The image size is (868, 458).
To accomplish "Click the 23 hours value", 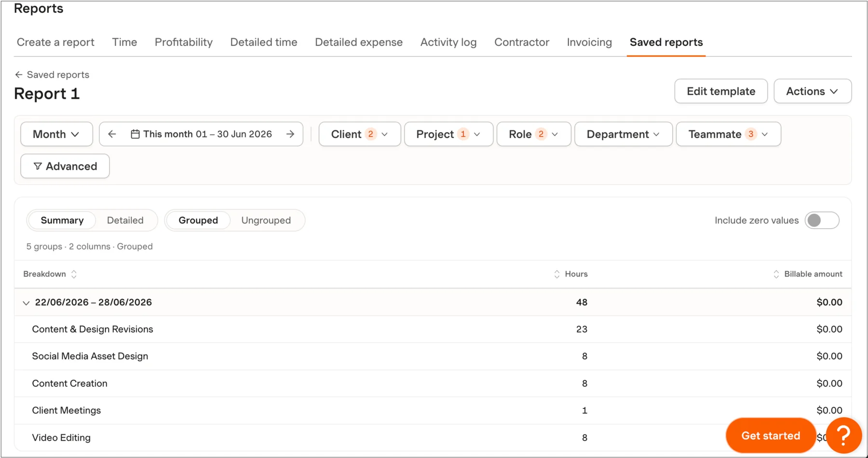I will click(582, 330).
